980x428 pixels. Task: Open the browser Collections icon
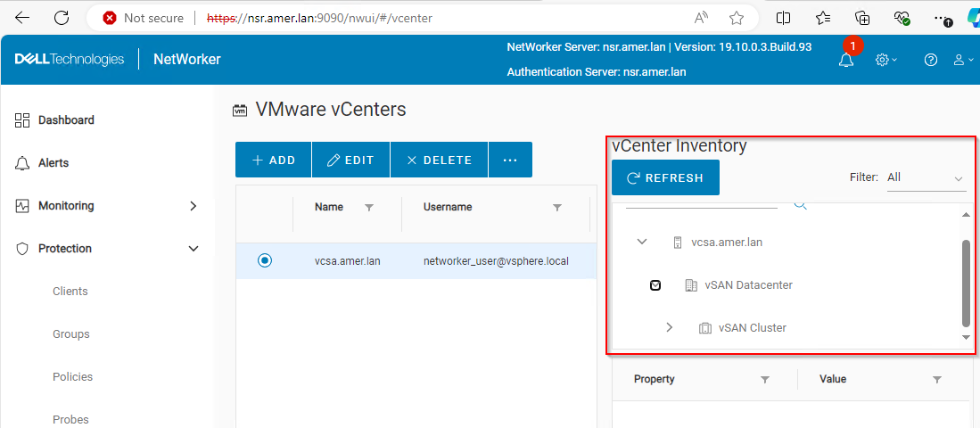pos(862,18)
